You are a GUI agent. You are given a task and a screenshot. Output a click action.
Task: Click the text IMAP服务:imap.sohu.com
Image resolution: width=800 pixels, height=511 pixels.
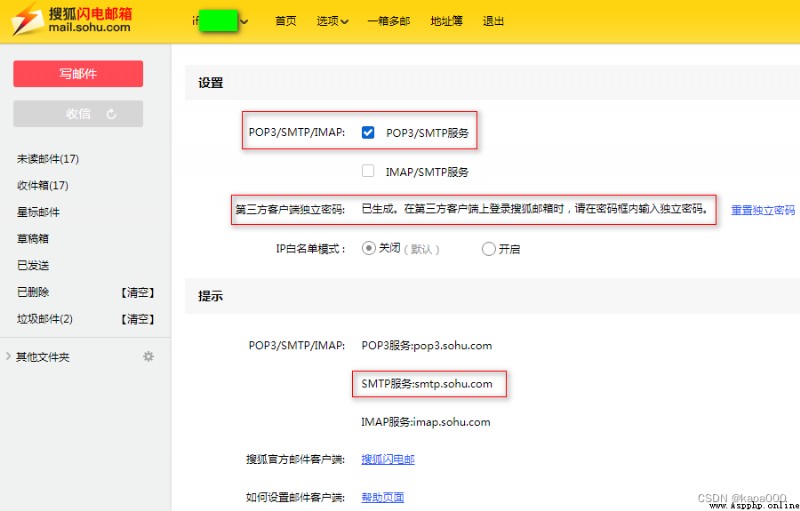[x=426, y=422]
